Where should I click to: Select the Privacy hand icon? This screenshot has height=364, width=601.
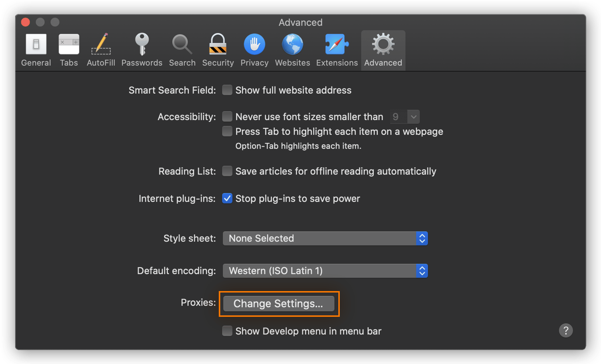(x=254, y=48)
